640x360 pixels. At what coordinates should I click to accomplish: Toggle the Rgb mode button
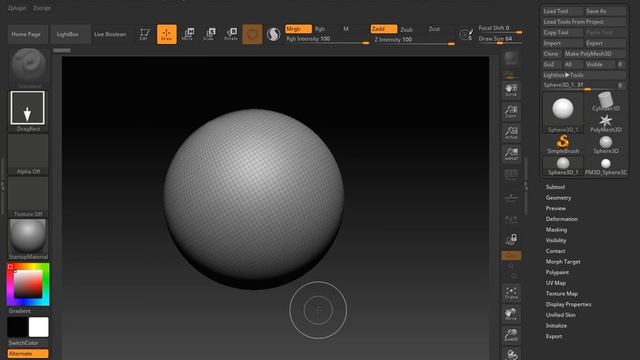pos(320,29)
